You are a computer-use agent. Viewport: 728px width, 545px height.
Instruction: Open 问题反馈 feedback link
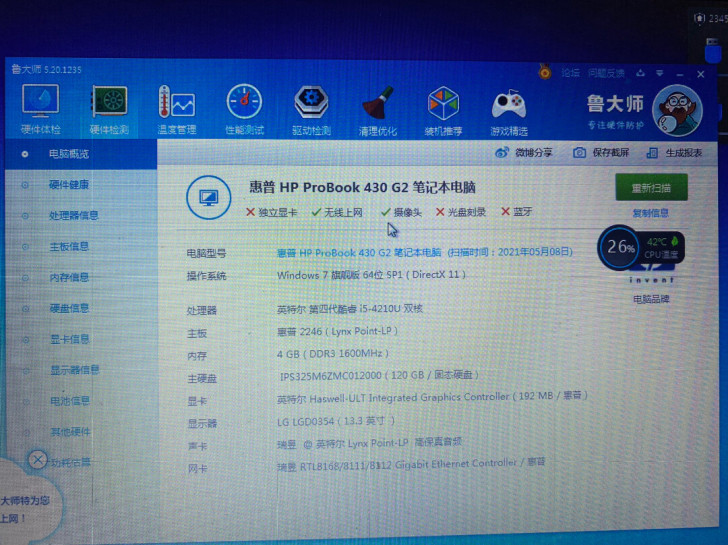click(606, 73)
